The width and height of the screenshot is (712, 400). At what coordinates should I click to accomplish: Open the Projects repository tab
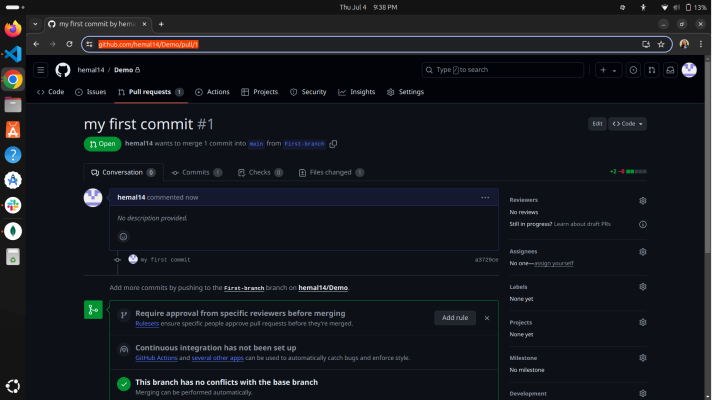[x=260, y=92]
